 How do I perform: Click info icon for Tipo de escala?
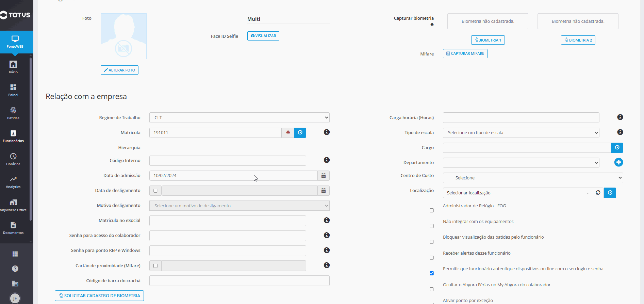coord(620,132)
